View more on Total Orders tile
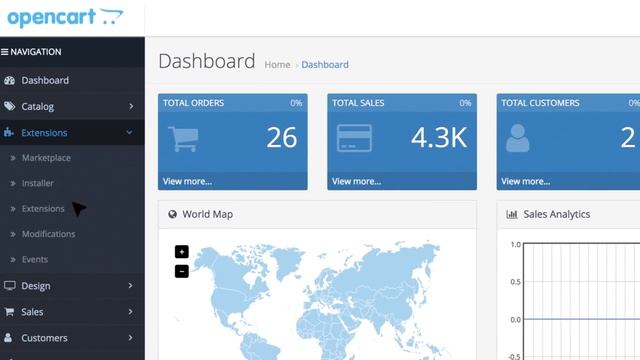 [187, 181]
